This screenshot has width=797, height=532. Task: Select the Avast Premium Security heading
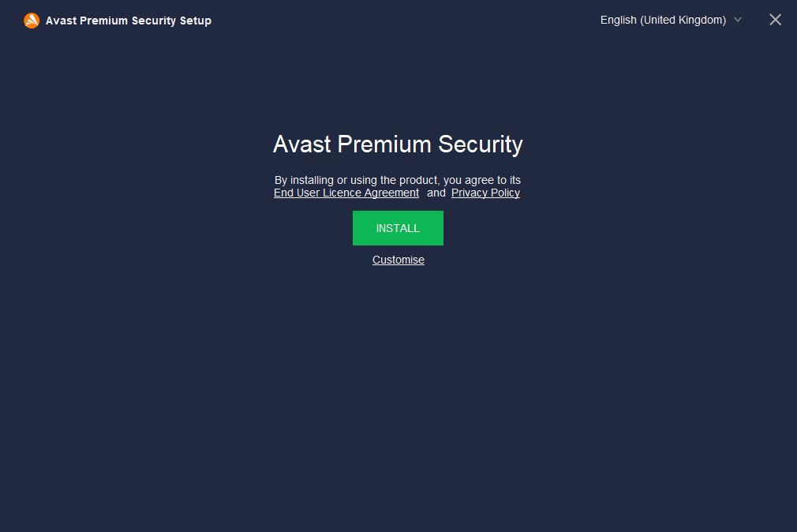click(x=398, y=144)
